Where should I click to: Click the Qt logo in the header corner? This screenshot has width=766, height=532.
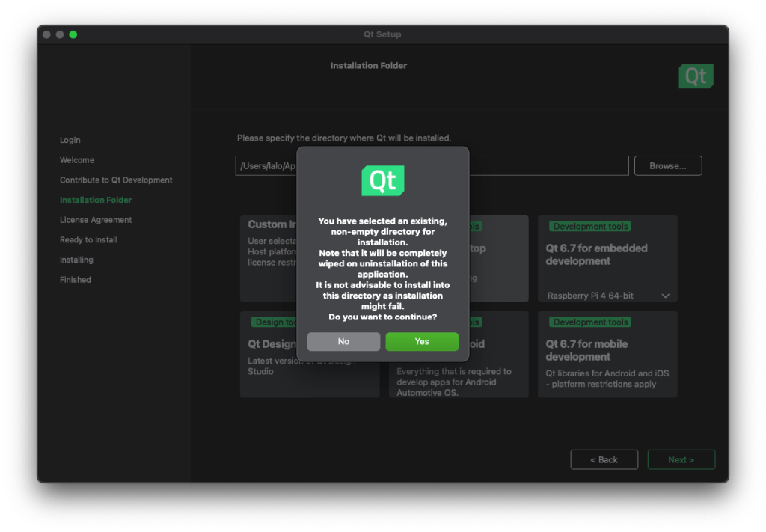[696, 76]
